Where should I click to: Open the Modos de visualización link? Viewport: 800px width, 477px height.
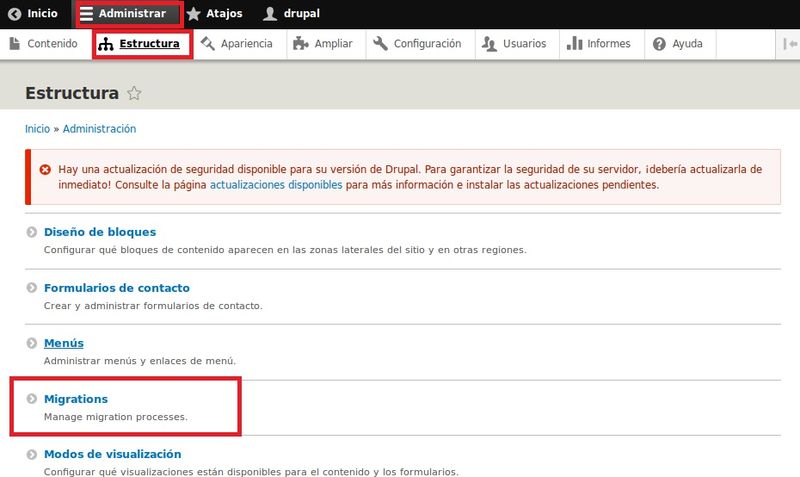tap(113, 454)
